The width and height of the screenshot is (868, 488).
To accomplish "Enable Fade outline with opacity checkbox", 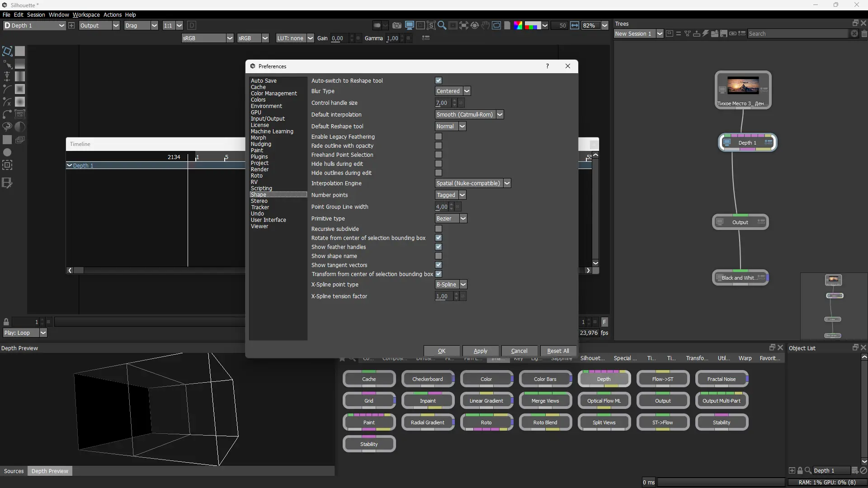I will click(438, 146).
